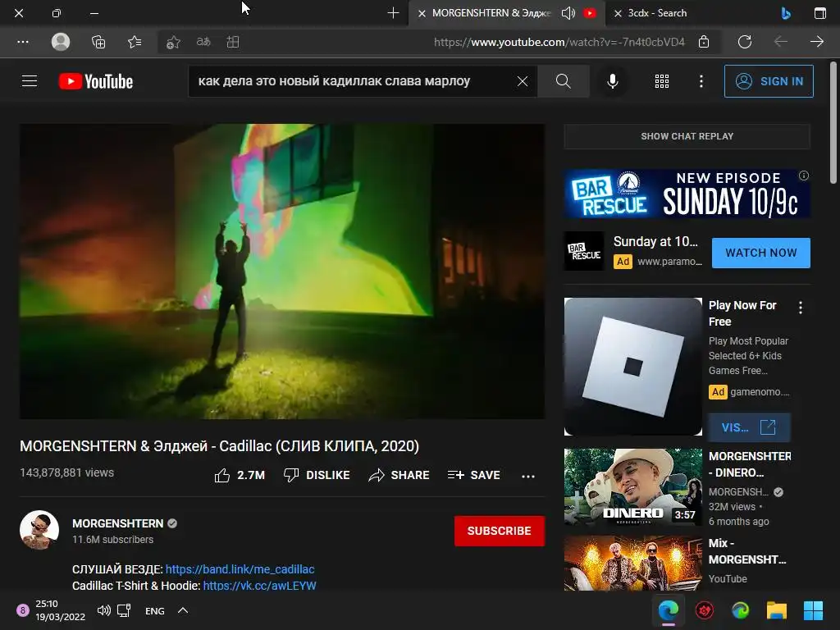Viewport: 840px width, 630px height.
Task: Open the DINERO video thumbnail
Action: 632,487
